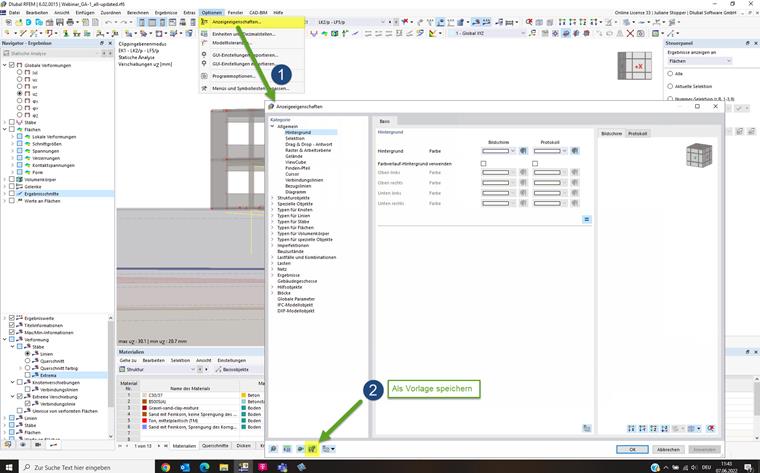Open Protokoll Hintergrund color dropdown
This screenshot has height=473, width=760.
(564, 151)
